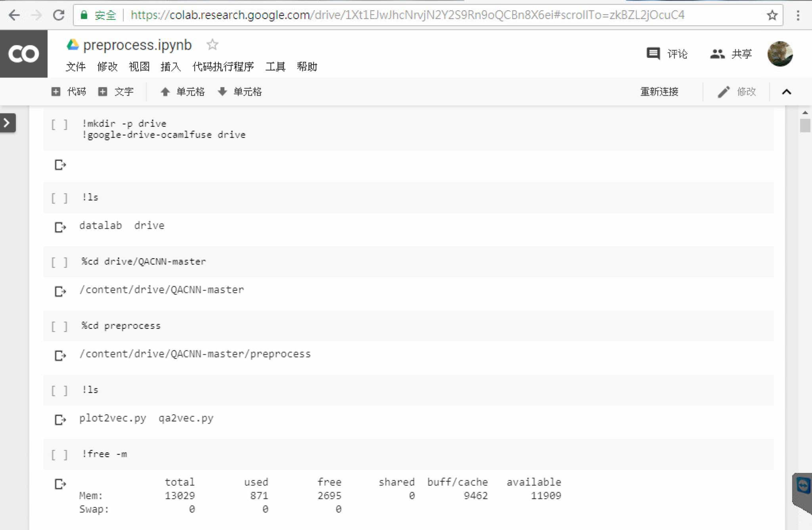Run the mkdir -p drive cell
Viewport: 812px width, 530px height.
click(x=59, y=125)
